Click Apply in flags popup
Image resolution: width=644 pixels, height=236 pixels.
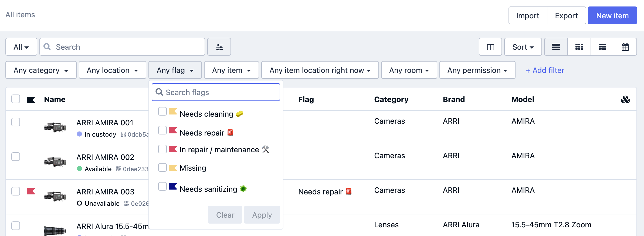pyautogui.click(x=262, y=215)
